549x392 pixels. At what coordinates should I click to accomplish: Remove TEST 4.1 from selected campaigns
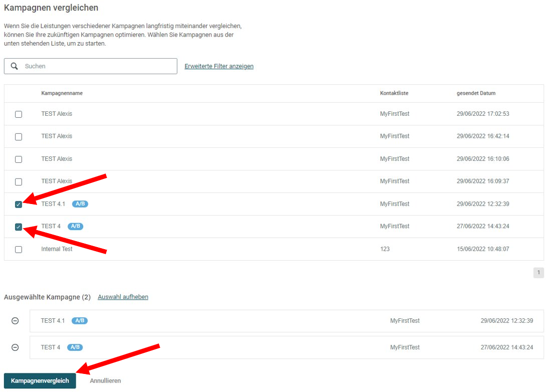coord(15,321)
